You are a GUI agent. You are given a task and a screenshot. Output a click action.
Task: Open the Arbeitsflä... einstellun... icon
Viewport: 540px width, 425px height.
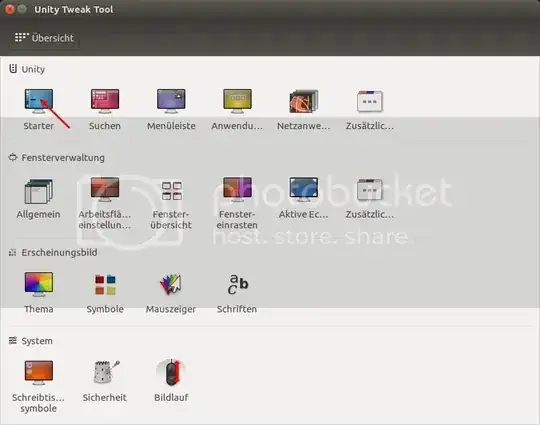tap(105, 190)
